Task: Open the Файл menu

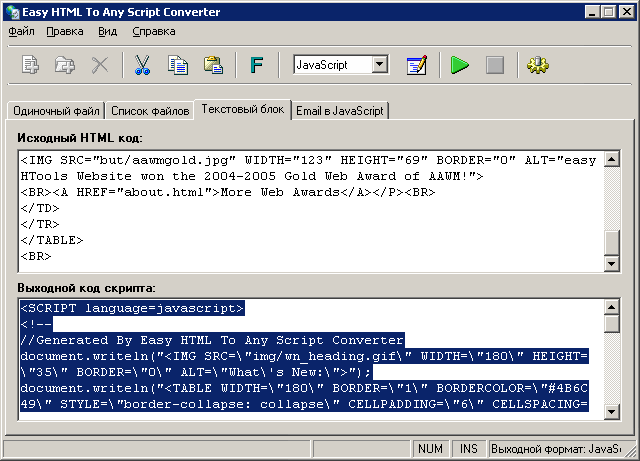Action: point(21,31)
